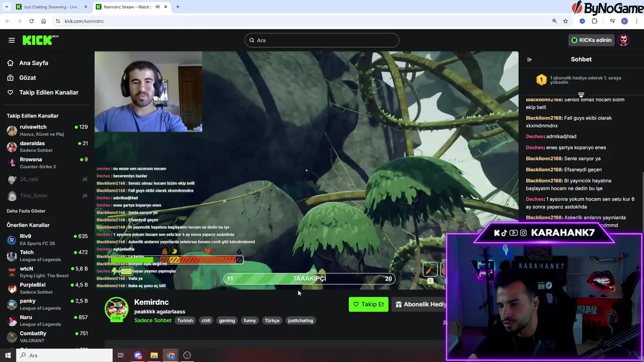The height and width of the screenshot is (362, 644).
Task: Open OBS Studio from the taskbar
Action: tap(187, 355)
